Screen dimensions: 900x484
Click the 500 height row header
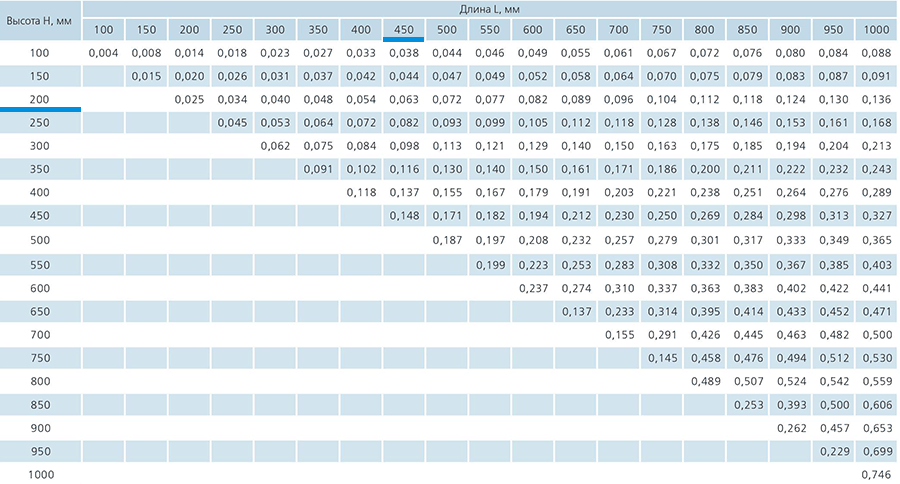coord(40,240)
